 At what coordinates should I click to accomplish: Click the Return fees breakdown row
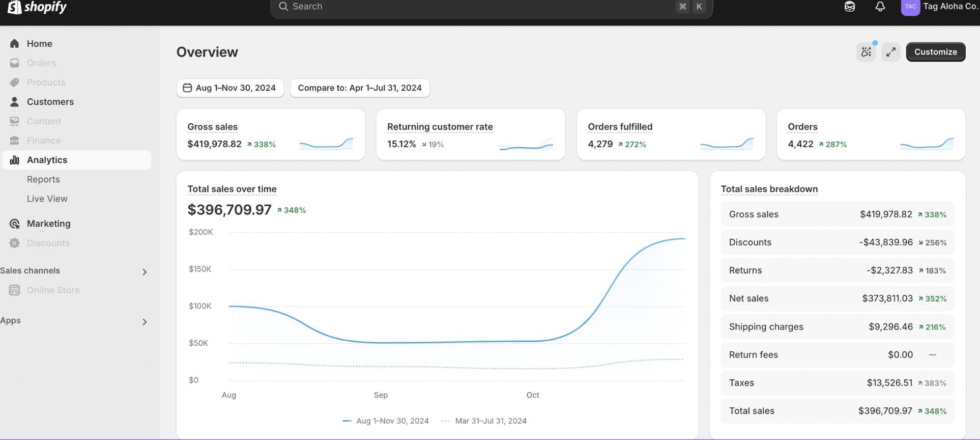[838, 355]
